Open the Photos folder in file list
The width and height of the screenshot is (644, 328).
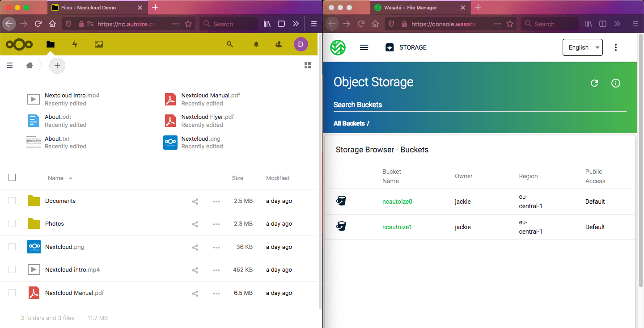(55, 223)
